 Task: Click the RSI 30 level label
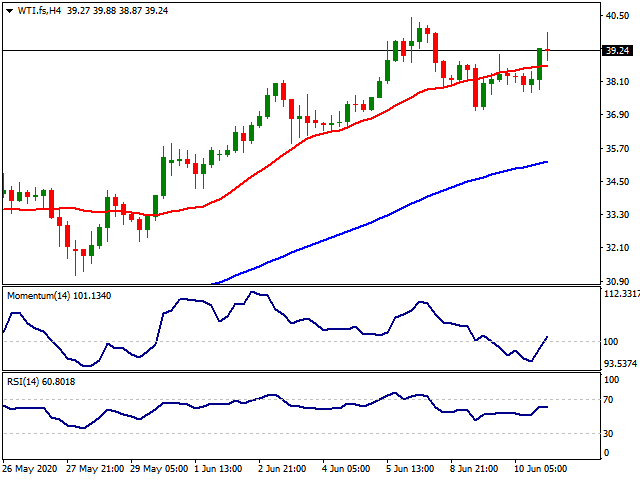(608, 433)
